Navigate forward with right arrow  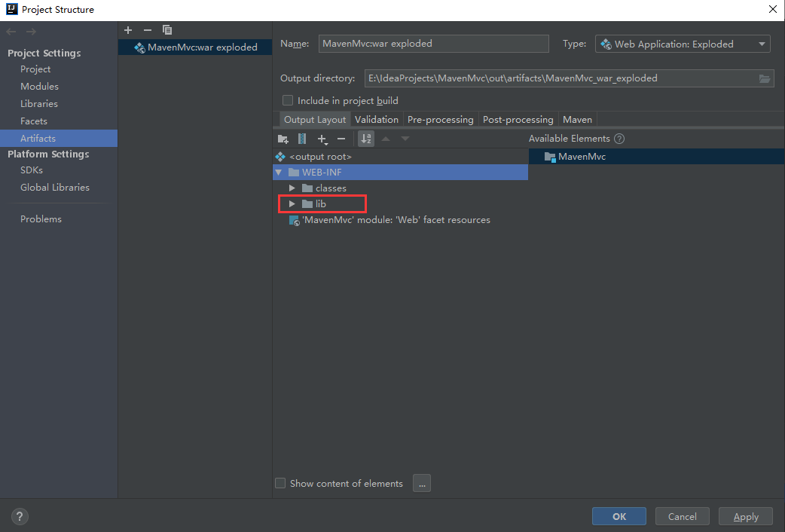point(31,32)
